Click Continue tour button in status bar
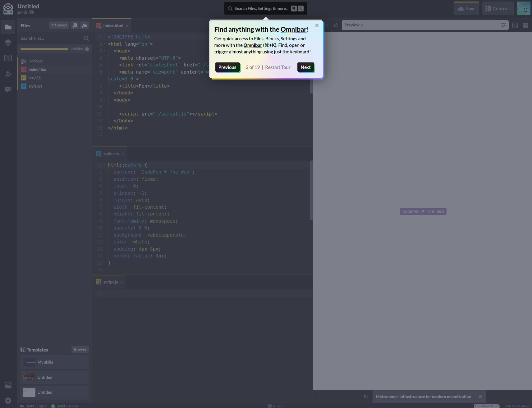 click(486, 406)
